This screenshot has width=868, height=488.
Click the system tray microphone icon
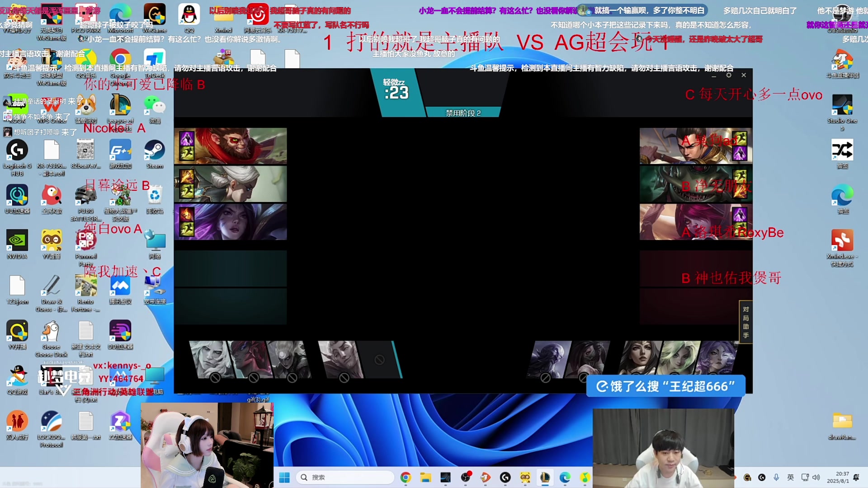pos(776,477)
